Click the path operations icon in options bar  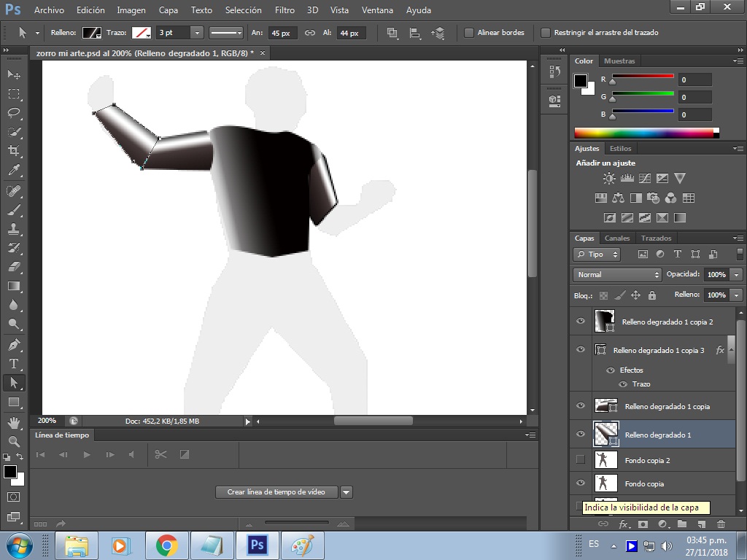pos(392,33)
